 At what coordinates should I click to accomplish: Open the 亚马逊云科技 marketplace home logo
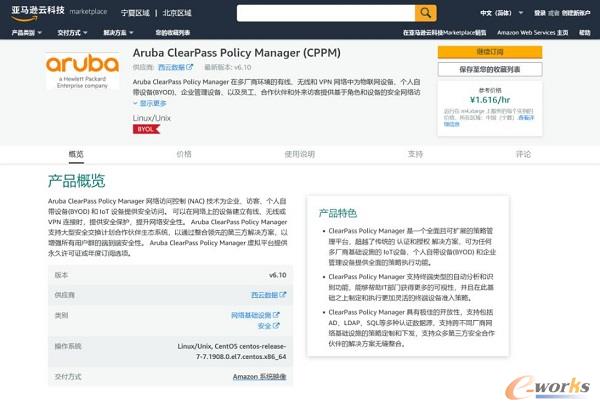59,13
